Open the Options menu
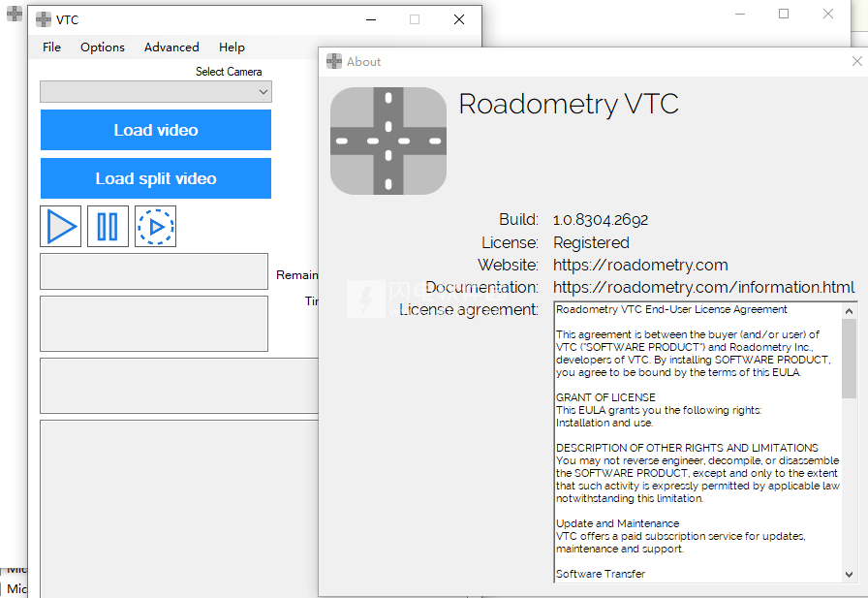The width and height of the screenshot is (868, 598). [103, 47]
